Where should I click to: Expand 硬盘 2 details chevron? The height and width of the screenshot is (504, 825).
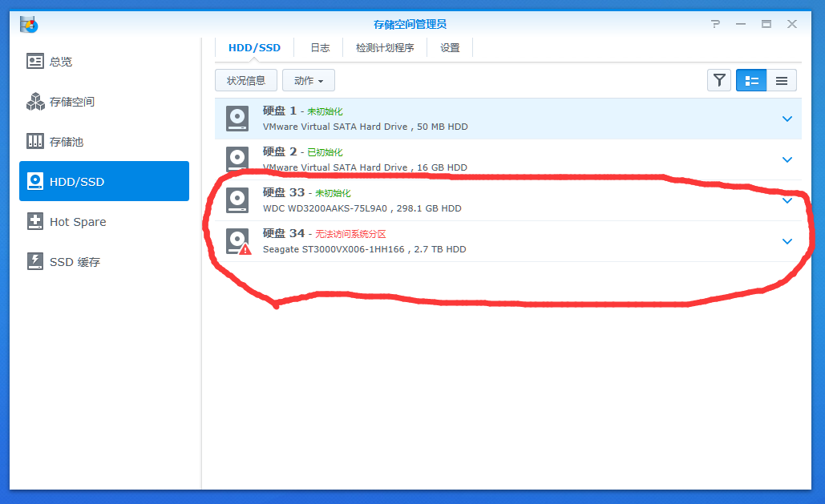(x=787, y=160)
